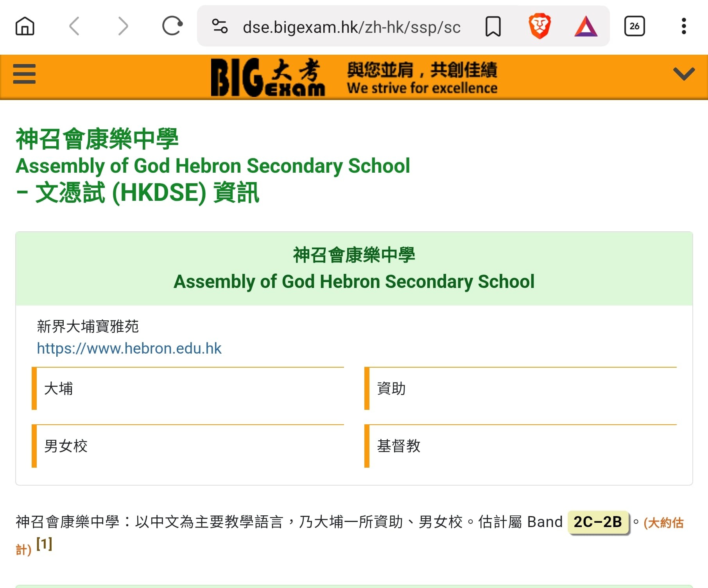Open the BigExam hamburger menu
Viewport: 708px width, 588px height.
(x=24, y=74)
